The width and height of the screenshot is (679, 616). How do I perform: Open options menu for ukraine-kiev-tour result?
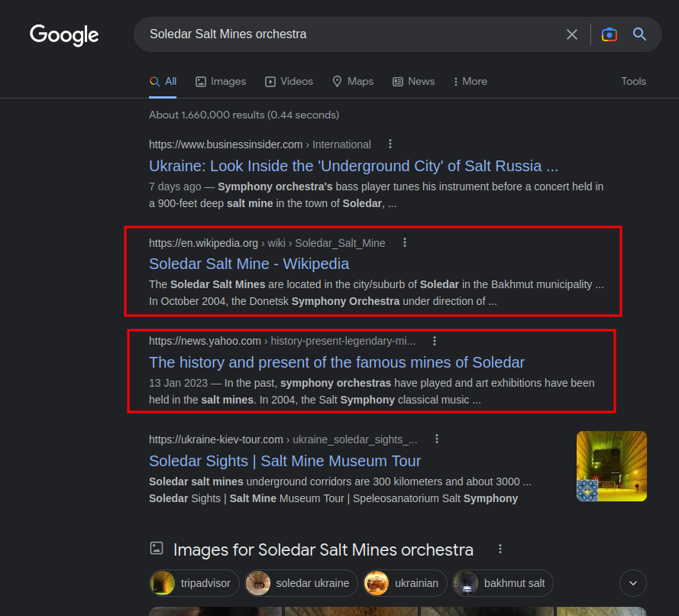click(437, 439)
